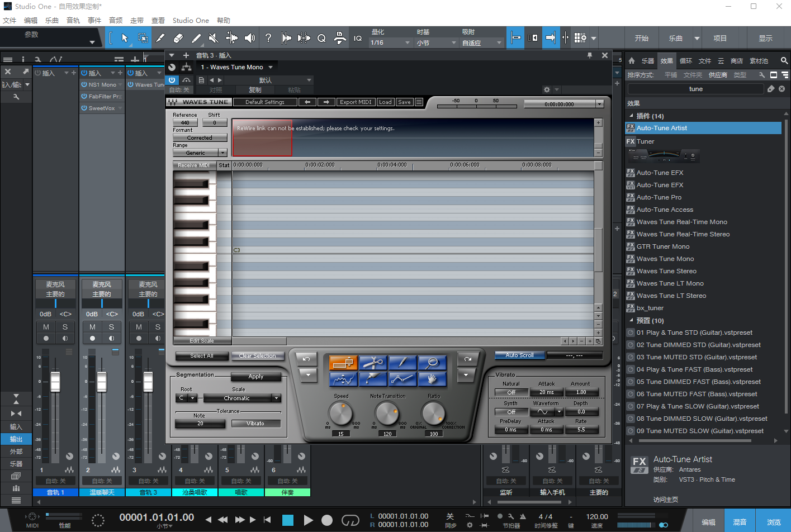This screenshot has width=791, height=532.
Task: Select the Eraser tool
Action: pos(178,38)
